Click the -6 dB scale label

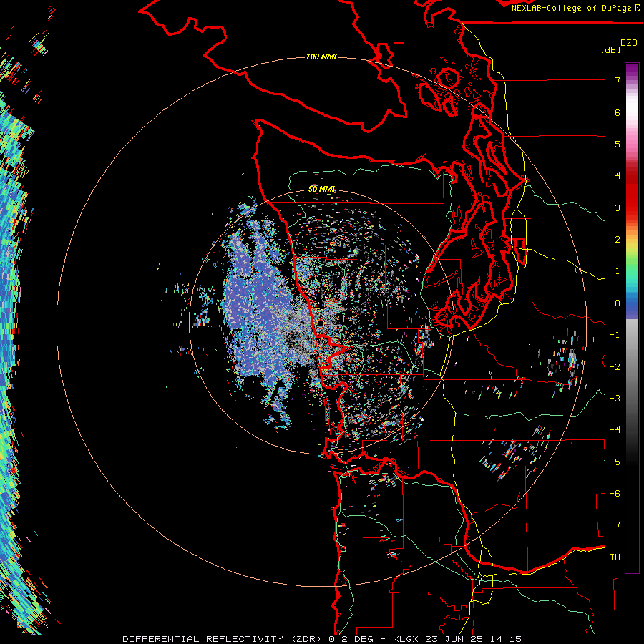coord(615,493)
